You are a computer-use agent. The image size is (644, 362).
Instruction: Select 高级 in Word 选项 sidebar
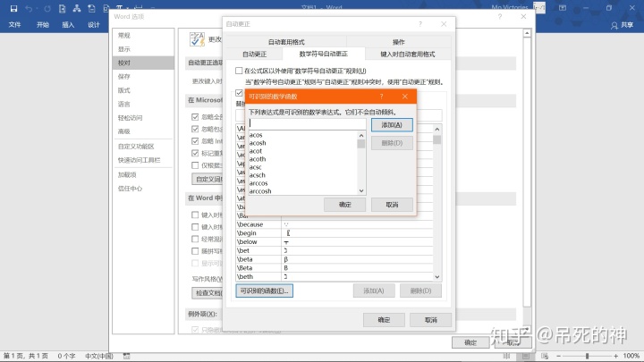(x=143, y=131)
